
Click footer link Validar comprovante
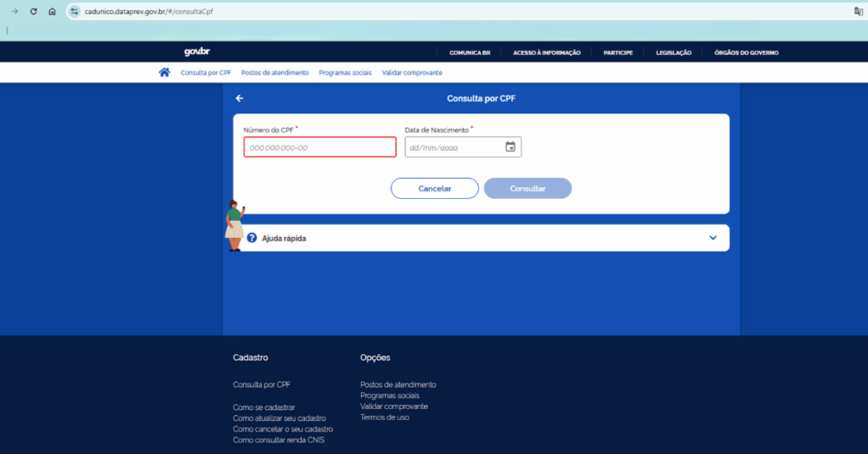pyautogui.click(x=393, y=407)
